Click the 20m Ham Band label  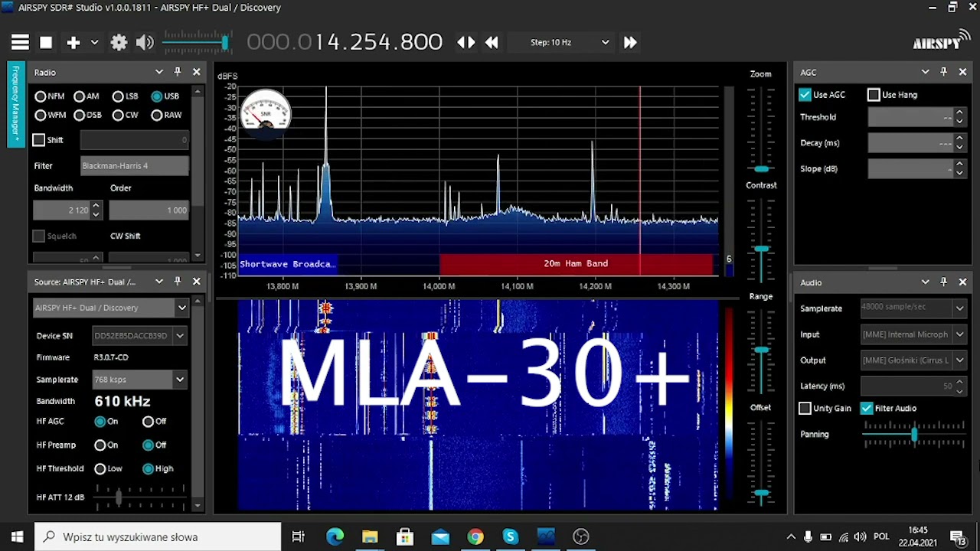coord(576,263)
